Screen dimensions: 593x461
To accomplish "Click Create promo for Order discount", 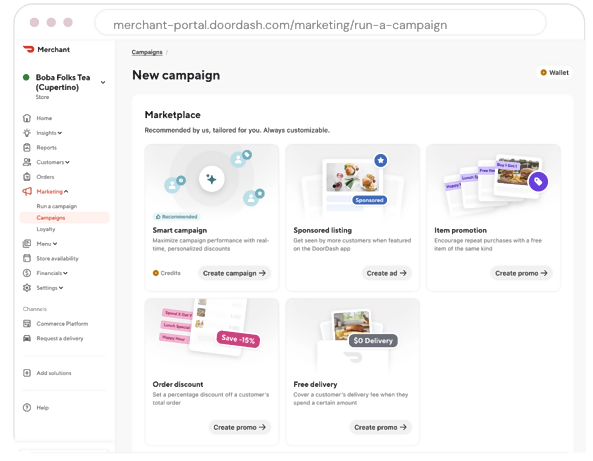I will click(239, 427).
